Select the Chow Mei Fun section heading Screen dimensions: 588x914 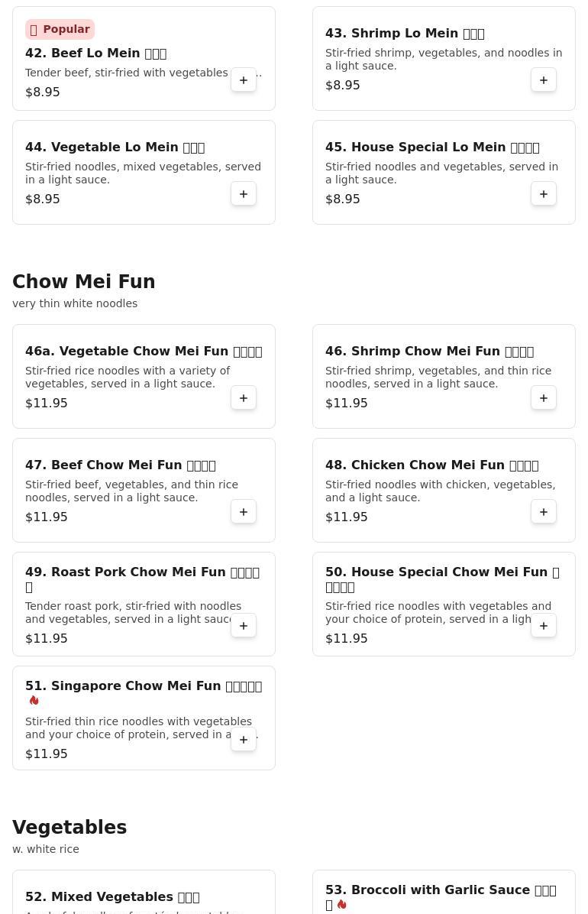pos(84,281)
